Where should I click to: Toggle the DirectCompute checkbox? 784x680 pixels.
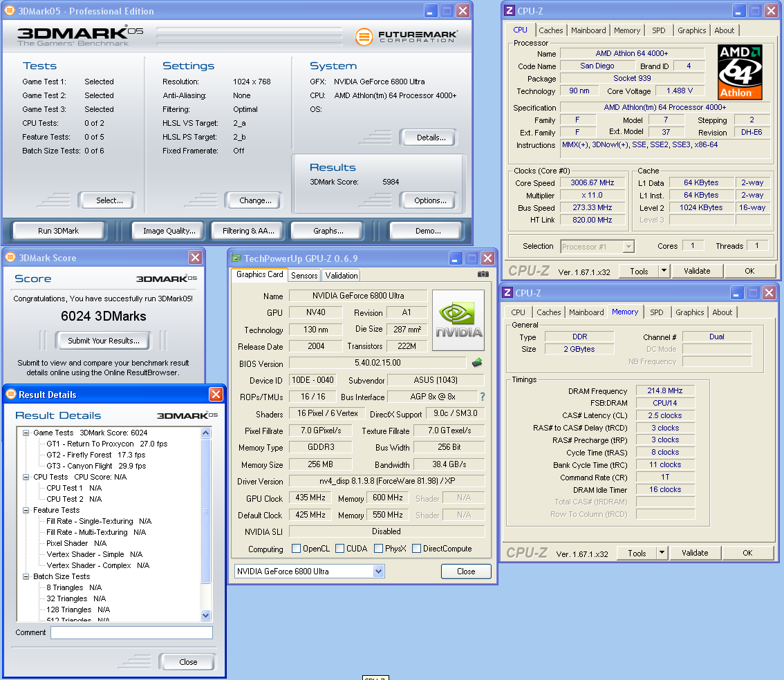[x=416, y=549]
